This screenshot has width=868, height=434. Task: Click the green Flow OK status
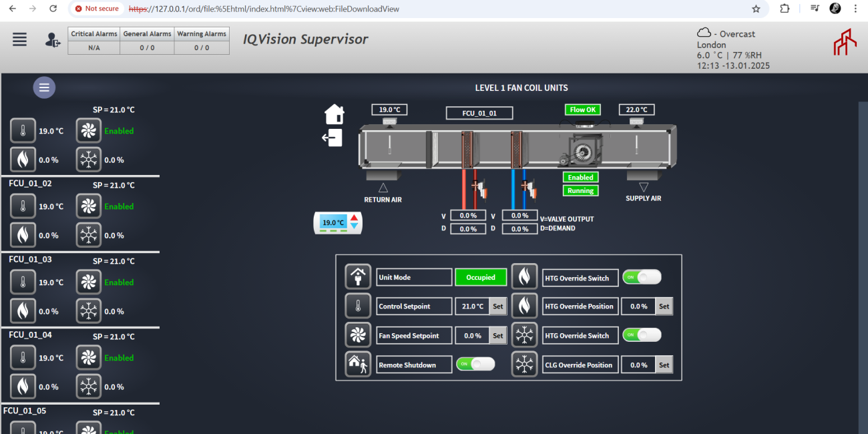583,110
